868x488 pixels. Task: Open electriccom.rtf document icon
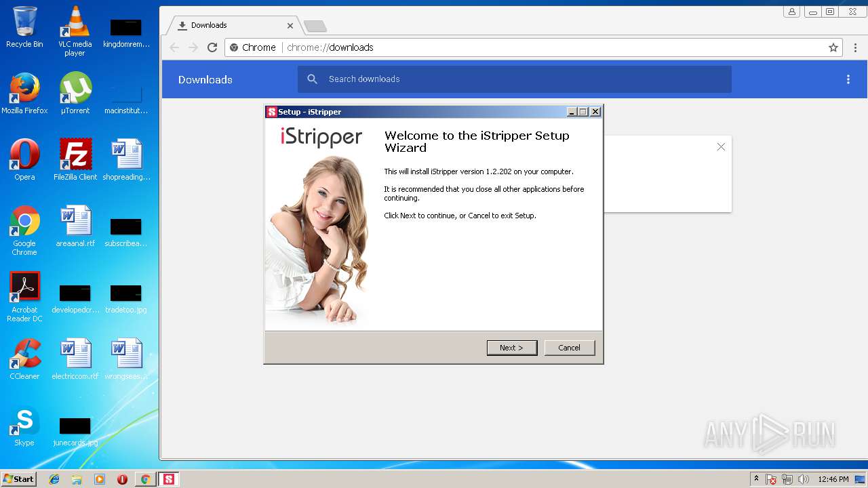click(75, 359)
